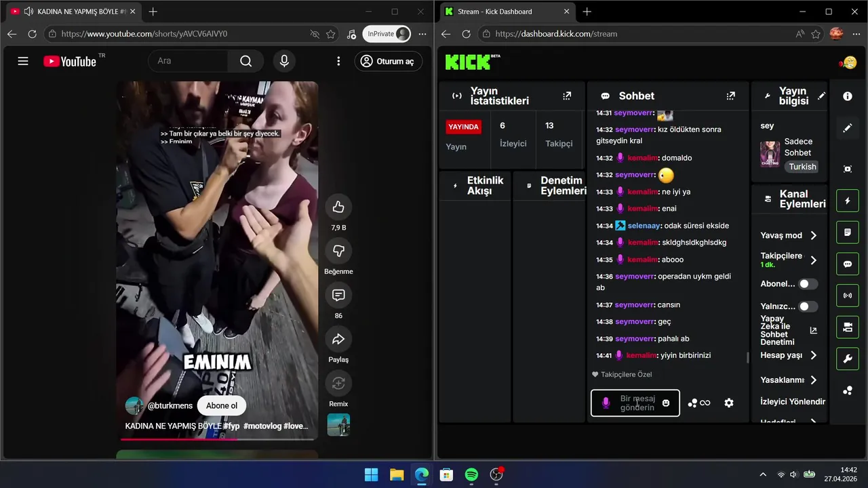The height and width of the screenshot is (488, 868).
Task: Click selenaay username in chat
Action: [644, 226]
